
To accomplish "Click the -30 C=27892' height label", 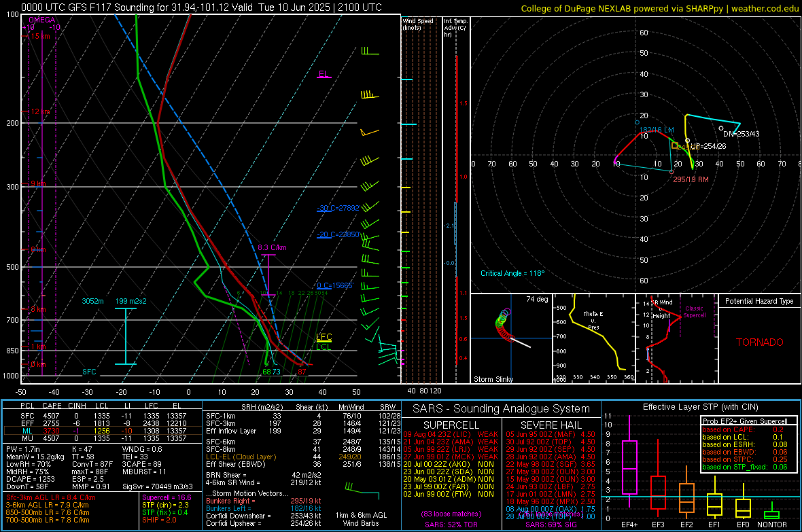I will click(x=338, y=208).
